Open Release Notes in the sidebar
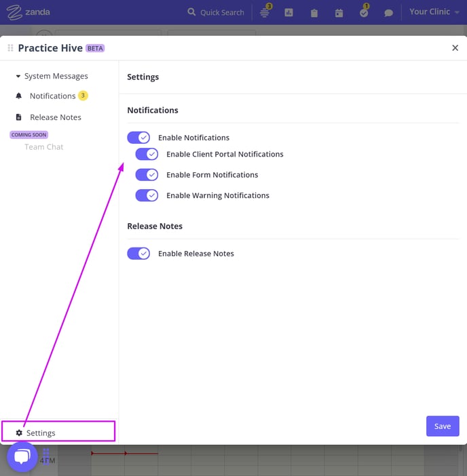 (56, 117)
